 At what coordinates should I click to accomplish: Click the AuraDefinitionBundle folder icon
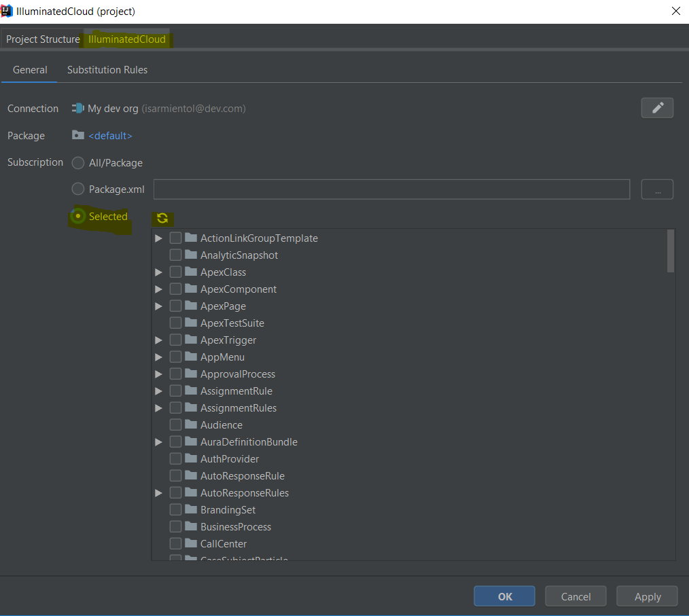pyautogui.click(x=190, y=441)
